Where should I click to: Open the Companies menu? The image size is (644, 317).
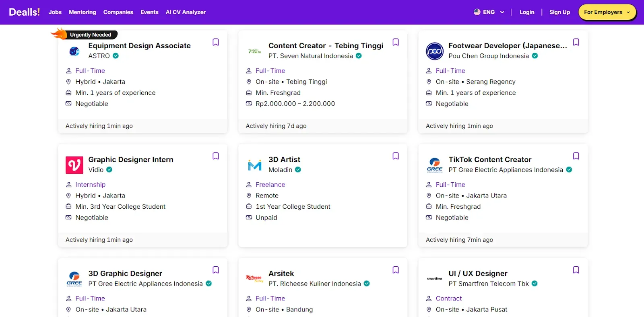tap(118, 12)
